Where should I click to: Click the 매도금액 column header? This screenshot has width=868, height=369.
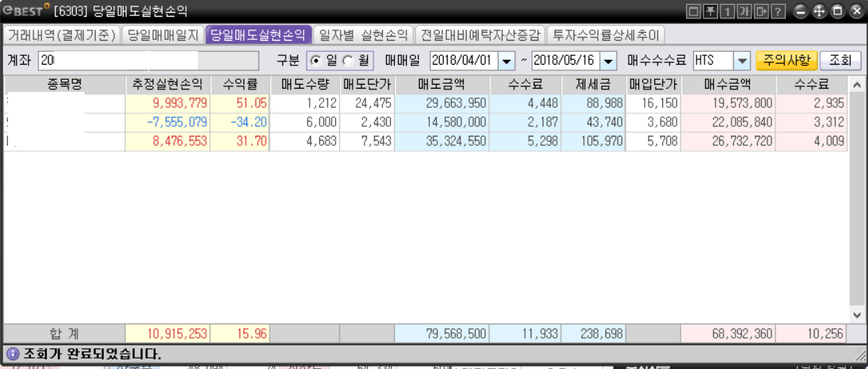click(x=442, y=85)
